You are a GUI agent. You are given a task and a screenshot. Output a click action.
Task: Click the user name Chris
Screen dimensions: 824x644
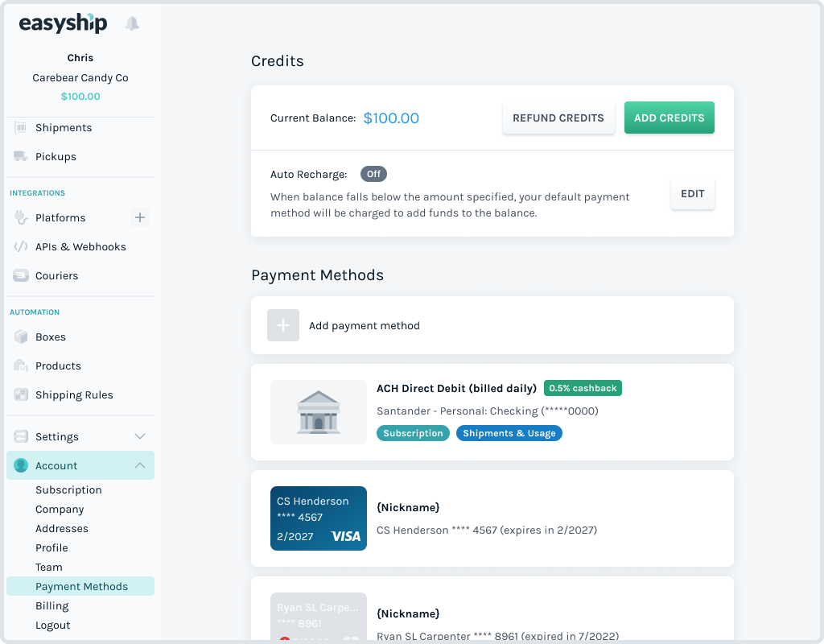(x=80, y=58)
